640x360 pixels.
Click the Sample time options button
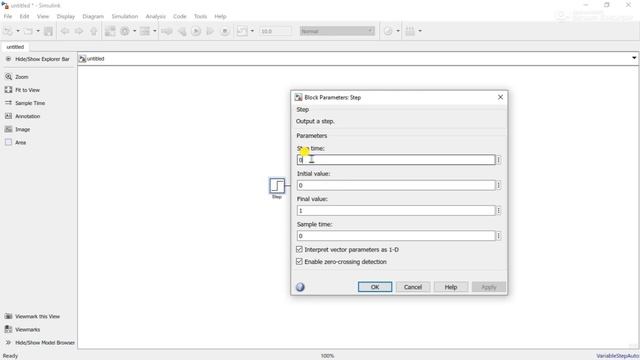tap(499, 236)
